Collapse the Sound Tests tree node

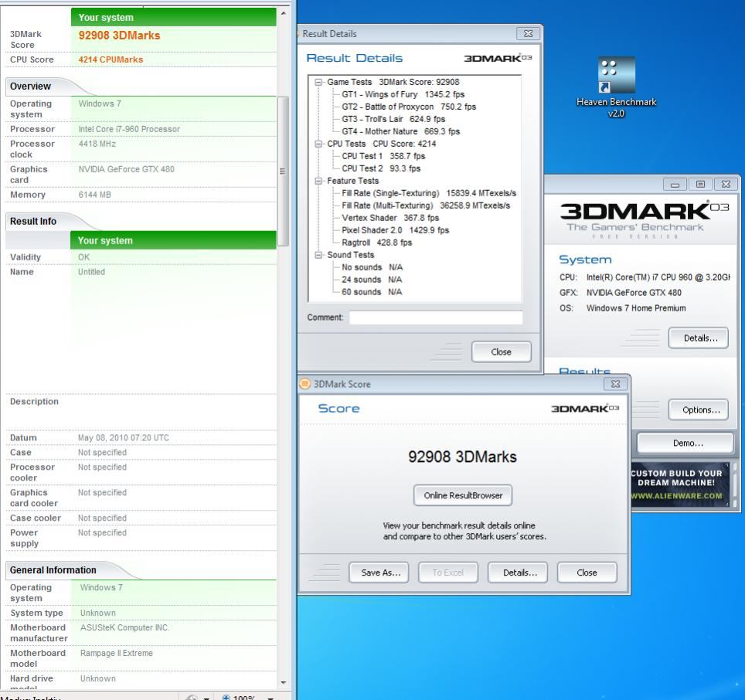(x=318, y=255)
